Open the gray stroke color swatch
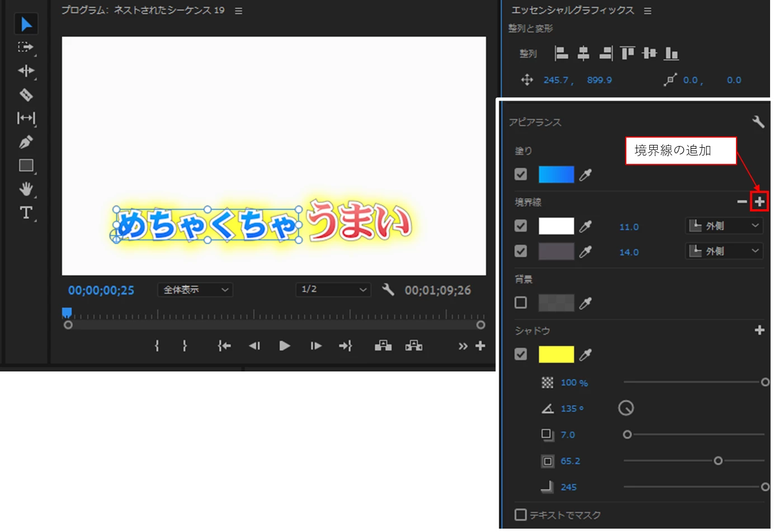Viewport: 774px width, 532px height. tap(556, 251)
